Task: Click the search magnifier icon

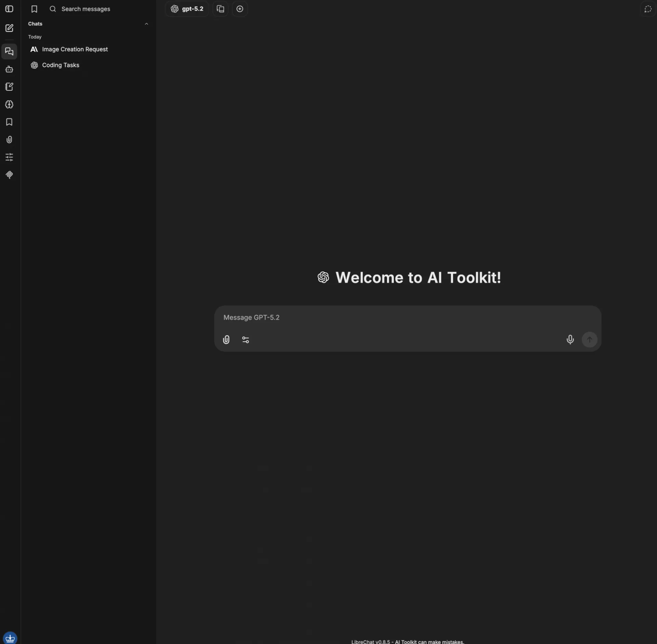Action: click(x=53, y=9)
